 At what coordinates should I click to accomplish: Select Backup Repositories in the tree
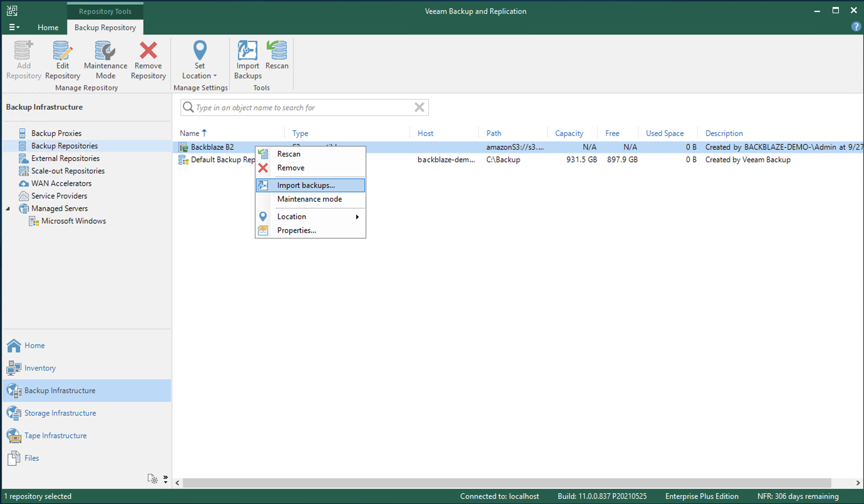tap(64, 146)
